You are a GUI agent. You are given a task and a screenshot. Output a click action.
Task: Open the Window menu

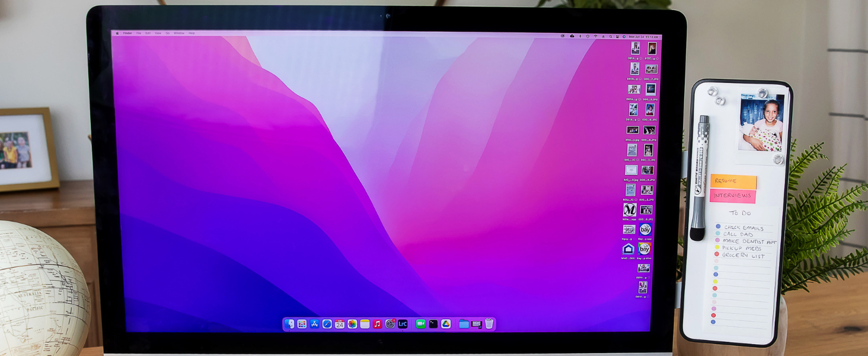point(178,33)
